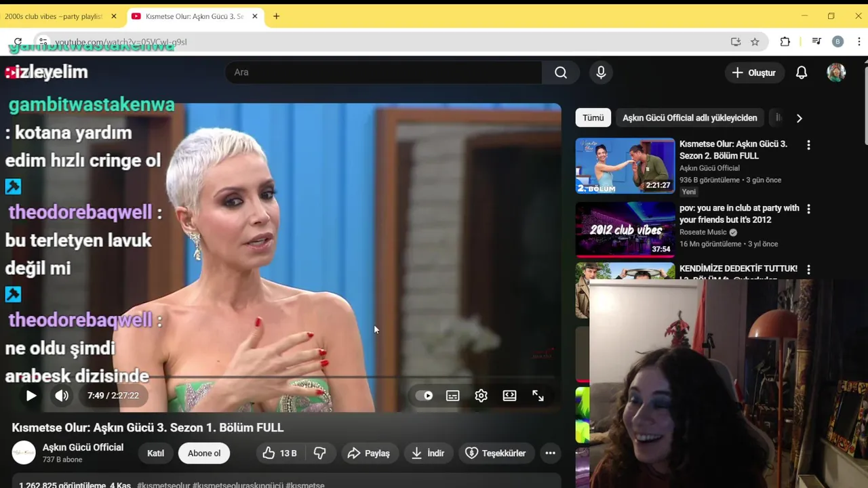The width and height of the screenshot is (868, 488).
Task: Toggle the autoplay switch
Action: (x=425, y=396)
